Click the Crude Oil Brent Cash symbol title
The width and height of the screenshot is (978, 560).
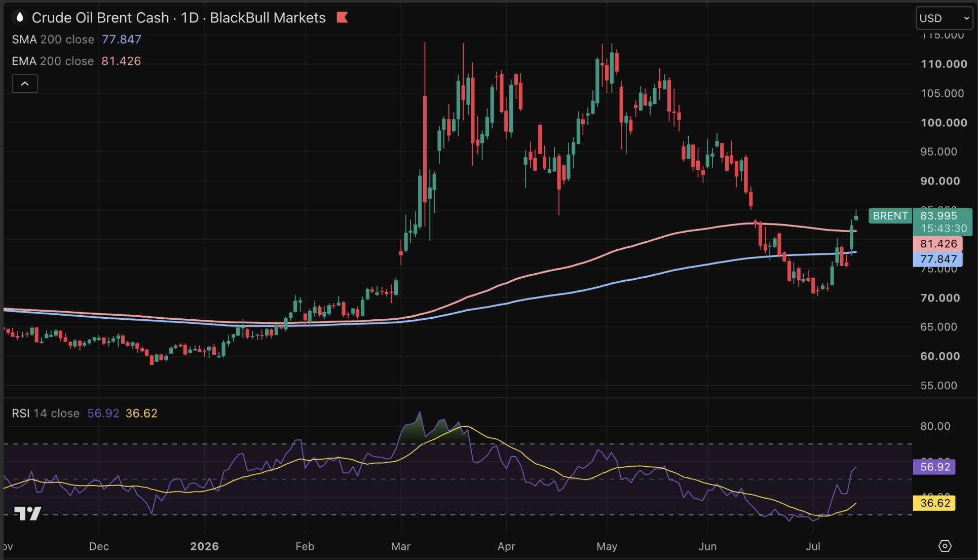pyautogui.click(x=100, y=18)
